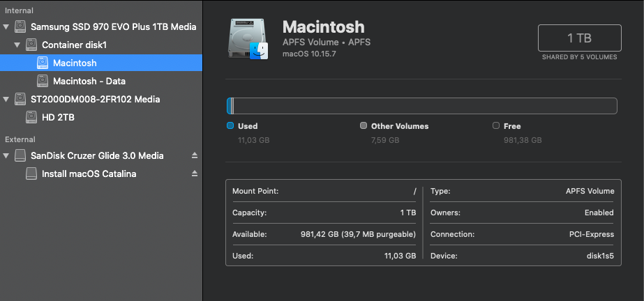Select the Macintosh volume row
Viewport: 644px width, 301px height.
pos(101,63)
